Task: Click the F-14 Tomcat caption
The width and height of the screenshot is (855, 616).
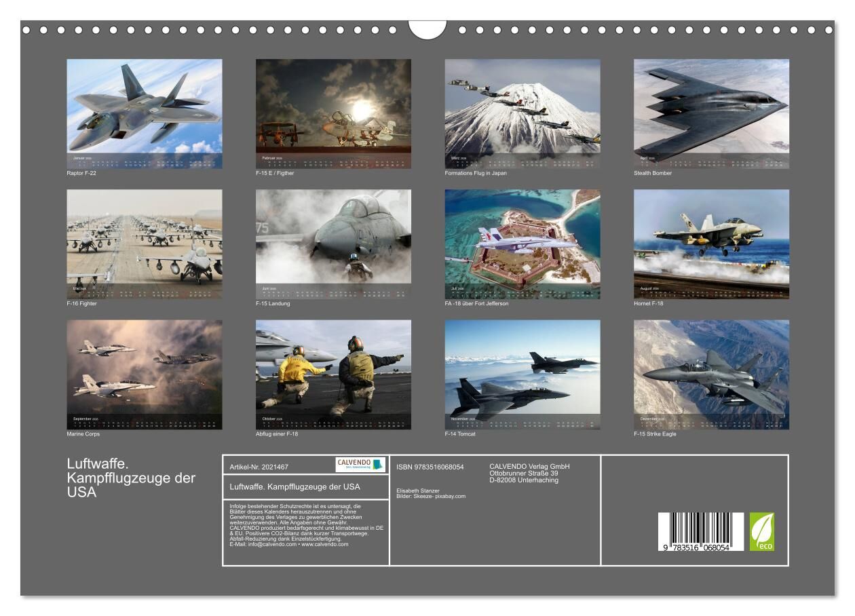Action: point(460,434)
